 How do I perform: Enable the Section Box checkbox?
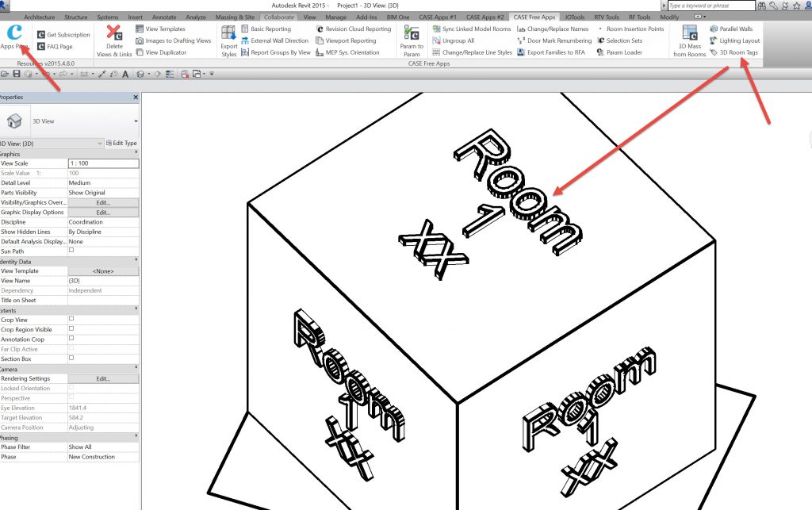pyautogui.click(x=71, y=359)
